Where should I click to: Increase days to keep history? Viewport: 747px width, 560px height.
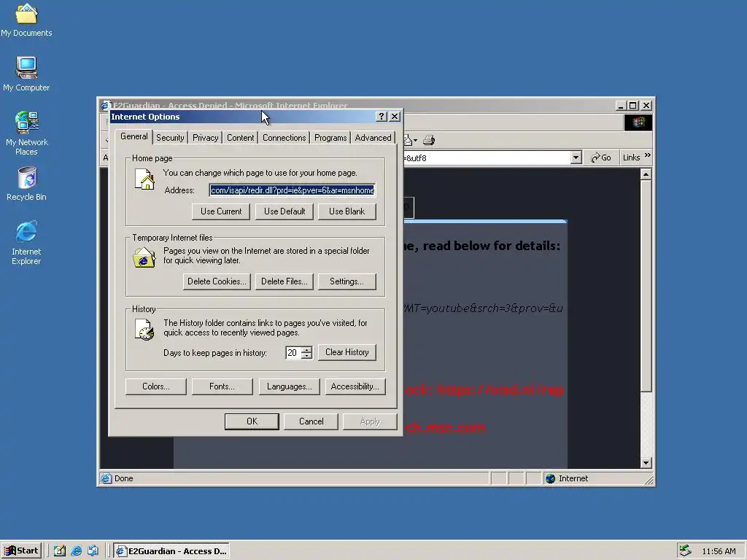[307, 349]
